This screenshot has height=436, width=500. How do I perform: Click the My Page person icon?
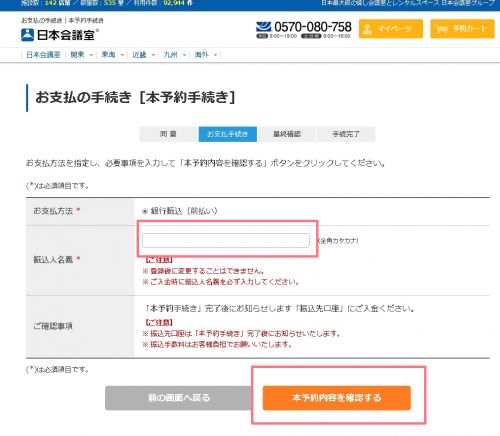[x=367, y=29]
